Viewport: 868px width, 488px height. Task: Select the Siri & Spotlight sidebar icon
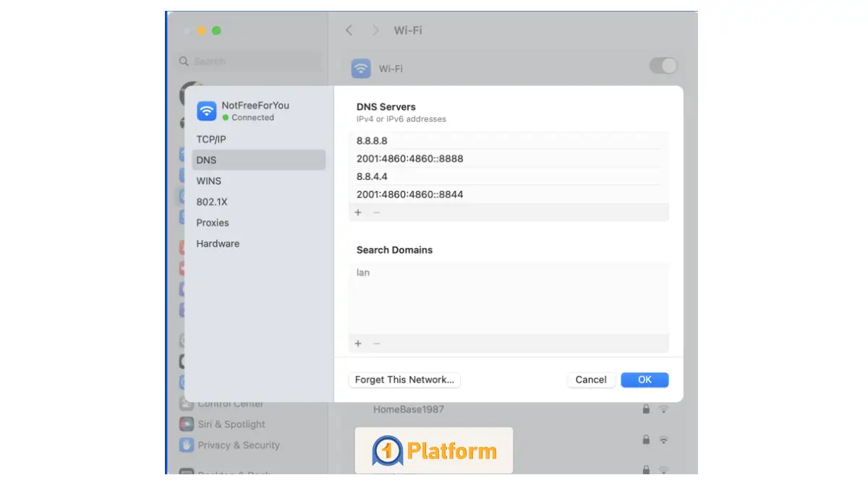click(x=187, y=424)
